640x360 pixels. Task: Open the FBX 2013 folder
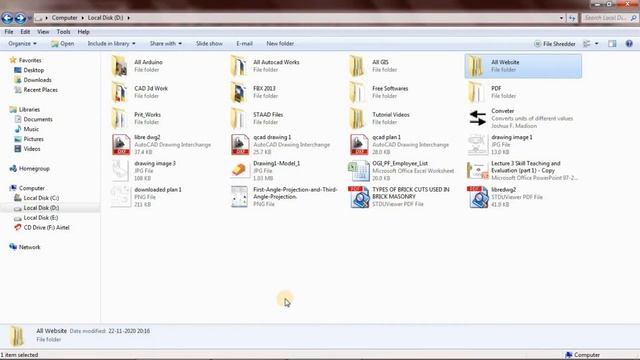253,92
